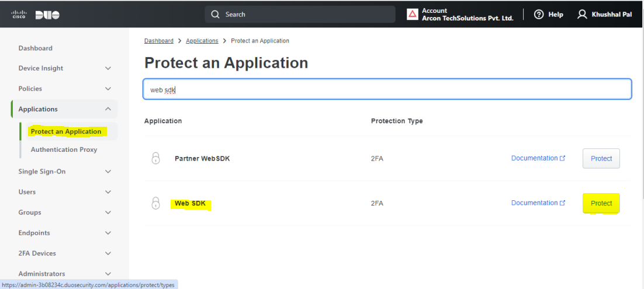Image resolution: width=644 pixels, height=289 pixels.
Task: Open Groups in the sidebar
Action: click(30, 213)
